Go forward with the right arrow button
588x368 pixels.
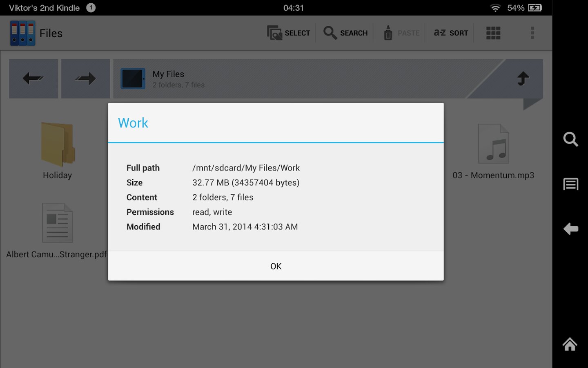click(x=86, y=79)
